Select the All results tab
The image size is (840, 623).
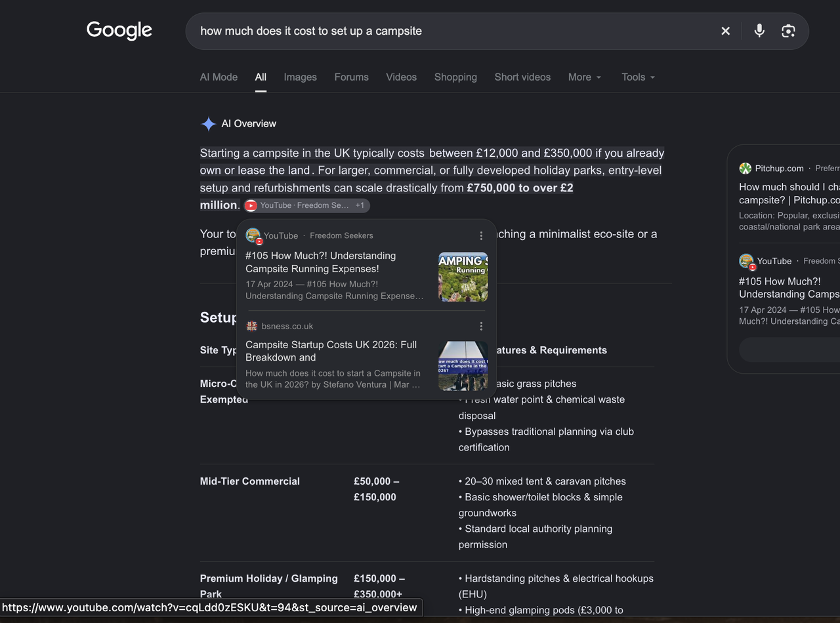click(261, 77)
